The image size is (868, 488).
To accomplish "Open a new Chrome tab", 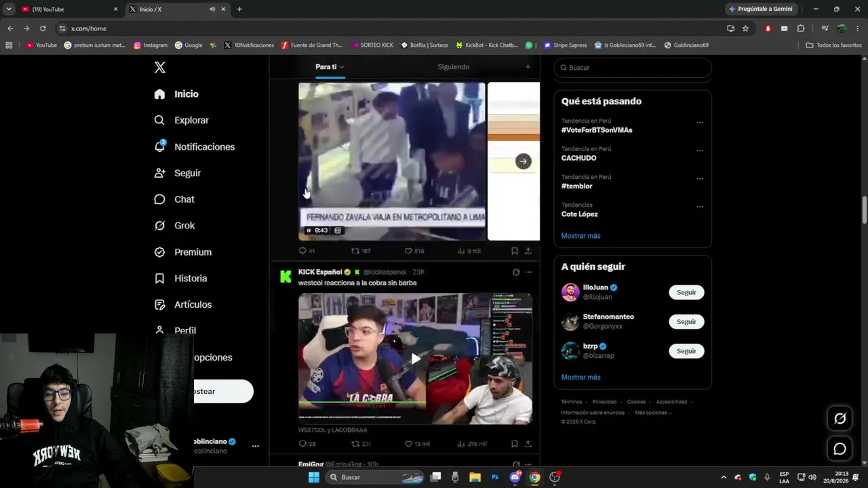I will click(x=239, y=9).
